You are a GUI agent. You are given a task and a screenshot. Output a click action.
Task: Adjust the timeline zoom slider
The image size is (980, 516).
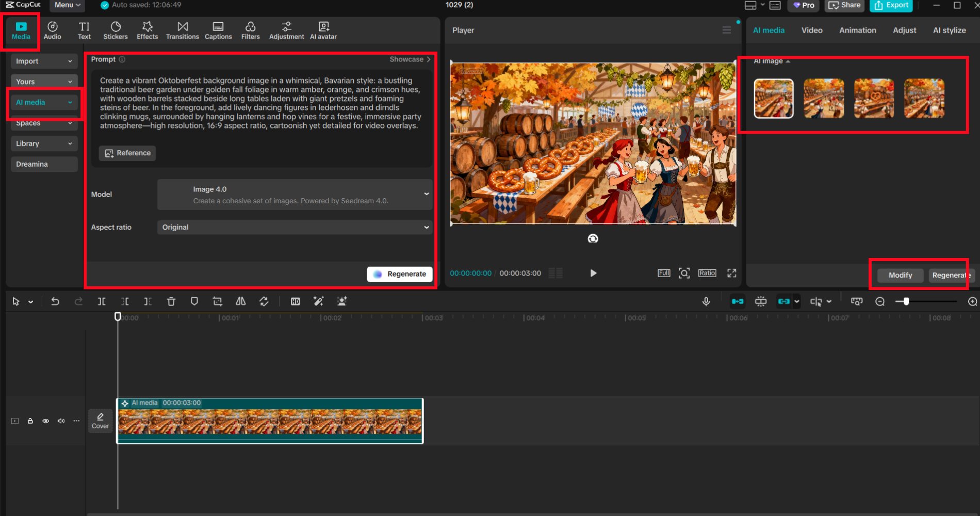(905, 301)
